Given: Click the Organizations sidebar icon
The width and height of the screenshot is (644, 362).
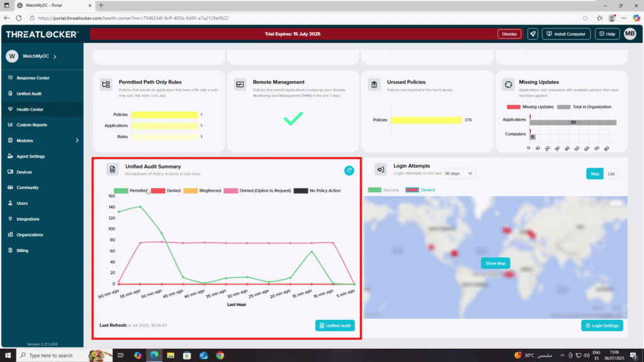Looking at the screenshot, I should pos(10,234).
